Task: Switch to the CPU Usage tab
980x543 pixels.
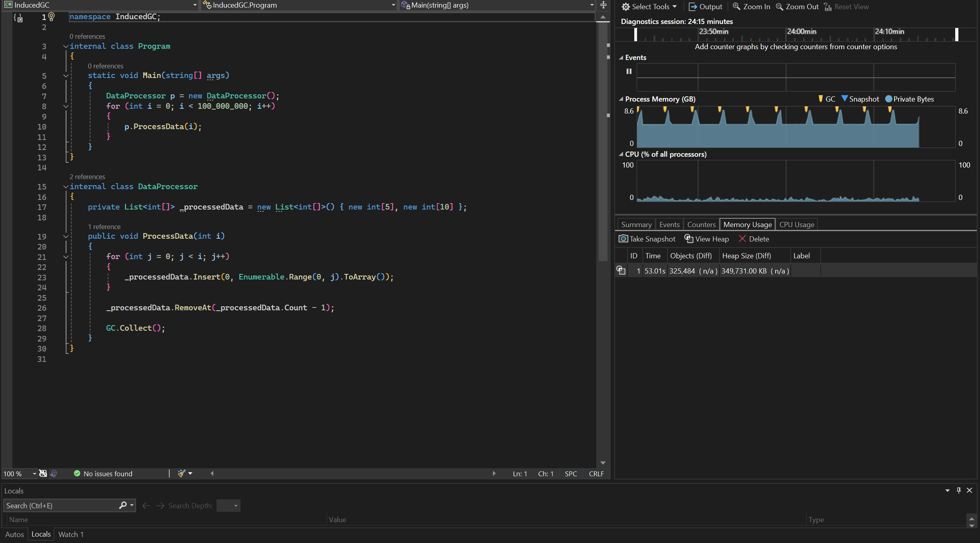Action: pyautogui.click(x=797, y=224)
